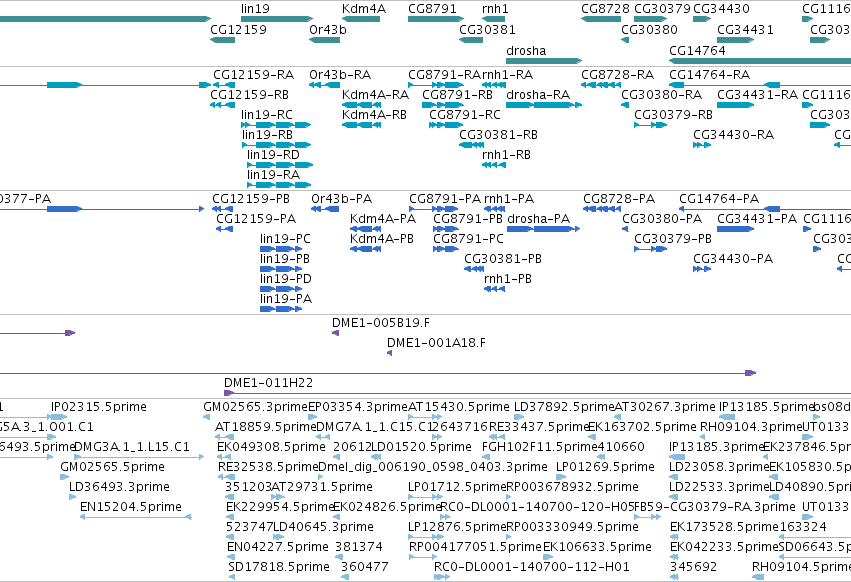Screen dimensions: 851x582
Task: Open the CG30379 gene label
Action: coord(662,9)
